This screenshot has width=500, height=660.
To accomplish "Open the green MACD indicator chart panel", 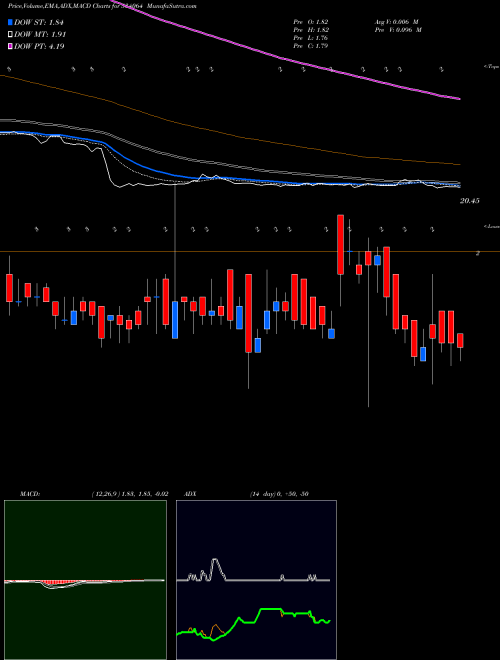I will (x=85, y=580).
